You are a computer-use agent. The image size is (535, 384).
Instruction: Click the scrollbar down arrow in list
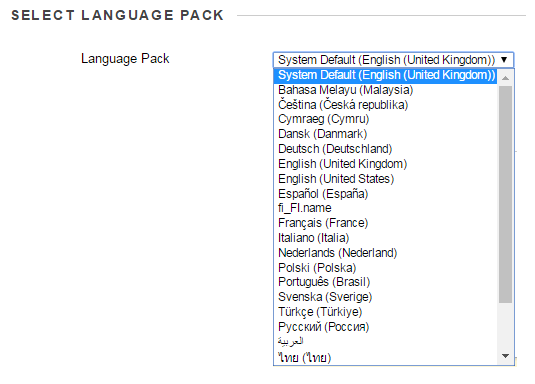coord(505,356)
